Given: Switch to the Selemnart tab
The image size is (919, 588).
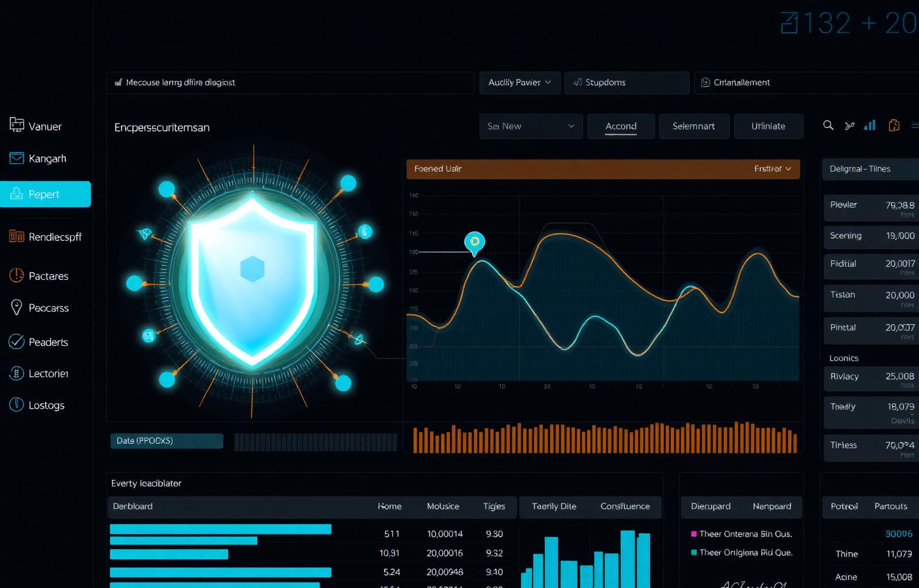Looking at the screenshot, I should 694,126.
